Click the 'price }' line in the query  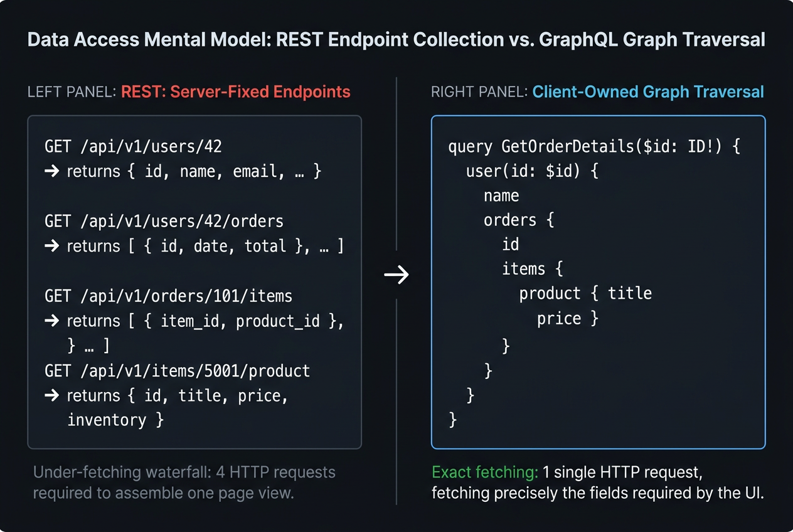click(x=568, y=319)
